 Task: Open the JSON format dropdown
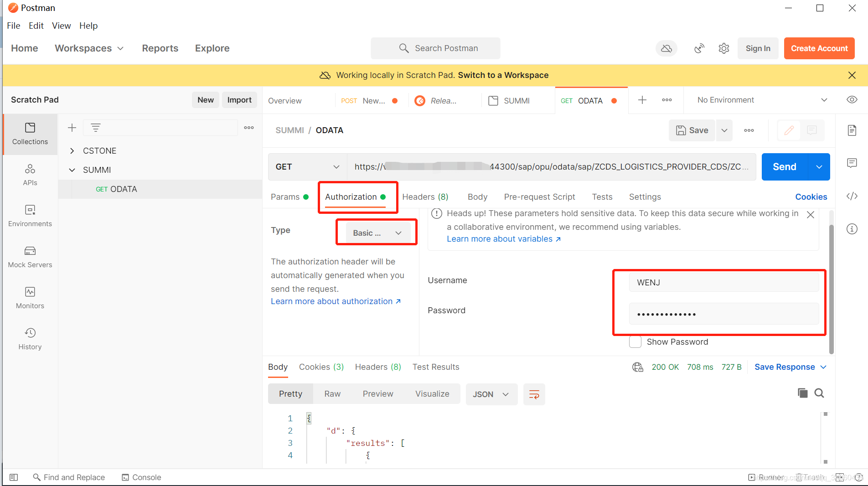tap(491, 394)
